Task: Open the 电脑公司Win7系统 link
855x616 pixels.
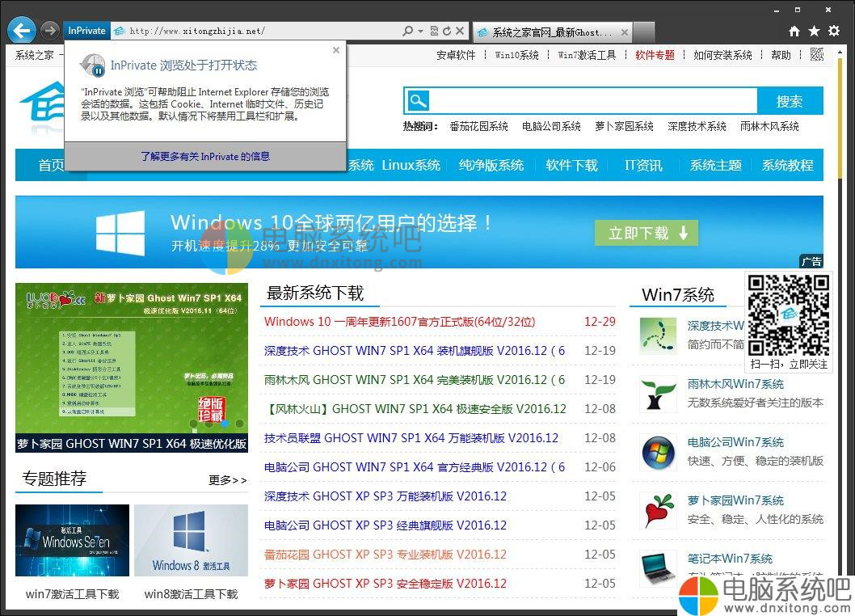Action: (x=735, y=442)
